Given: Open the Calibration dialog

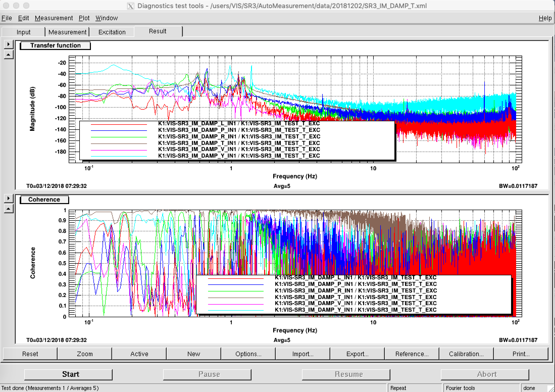Looking at the screenshot, I should pyautogui.click(x=466, y=354).
